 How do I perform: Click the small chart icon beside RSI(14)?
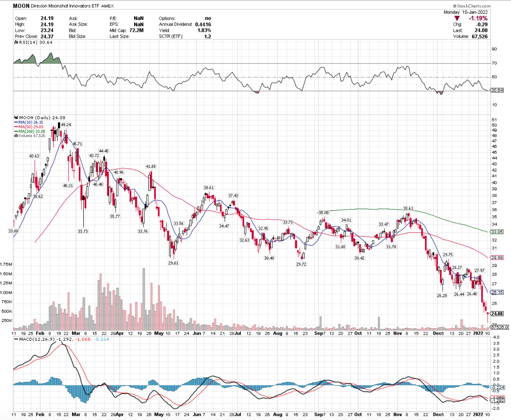pyautogui.click(x=16, y=42)
